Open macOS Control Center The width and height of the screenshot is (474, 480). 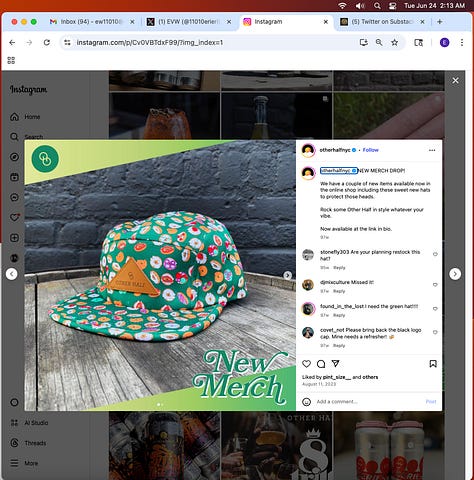(x=392, y=6)
